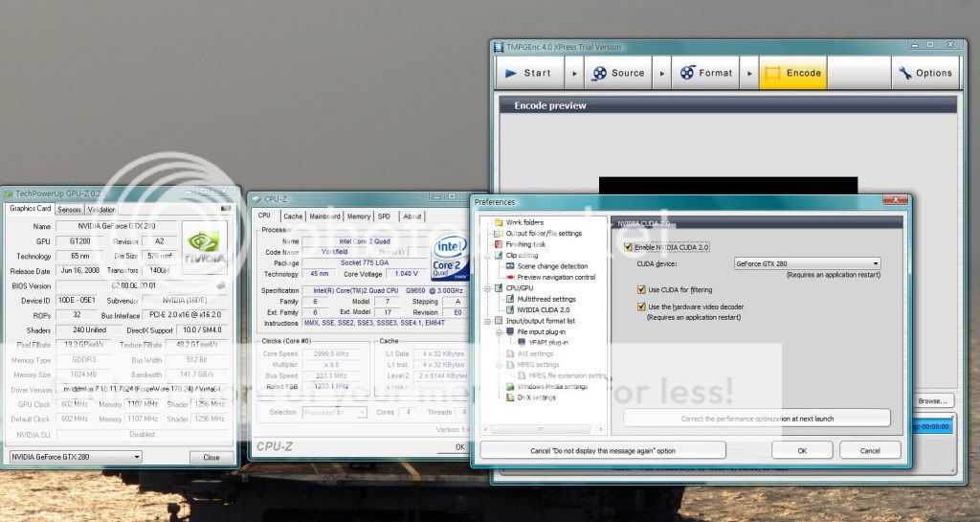The height and width of the screenshot is (522, 980).
Task: Toggle Use CUDA for filtering checkbox
Action: pyautogui.click(x=640, y=289)
